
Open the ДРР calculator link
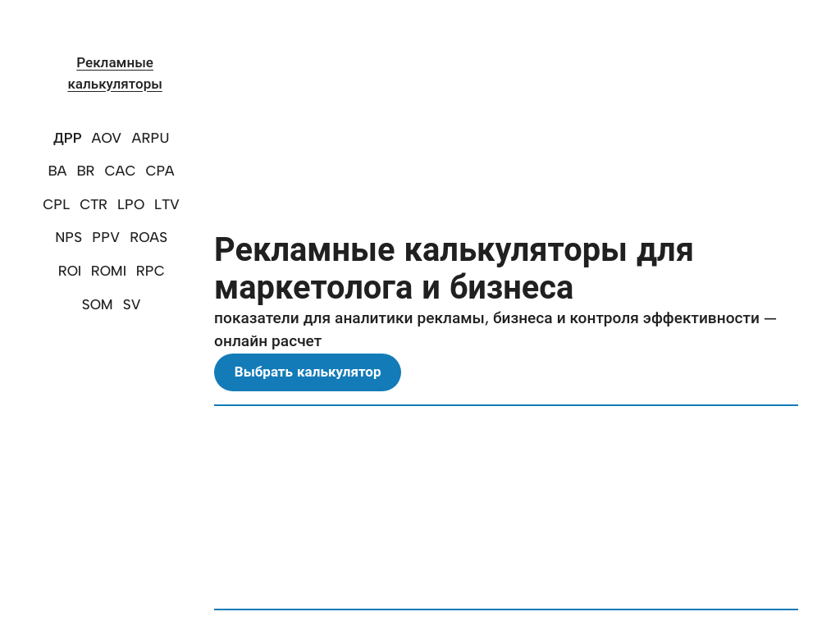[67, 138]
